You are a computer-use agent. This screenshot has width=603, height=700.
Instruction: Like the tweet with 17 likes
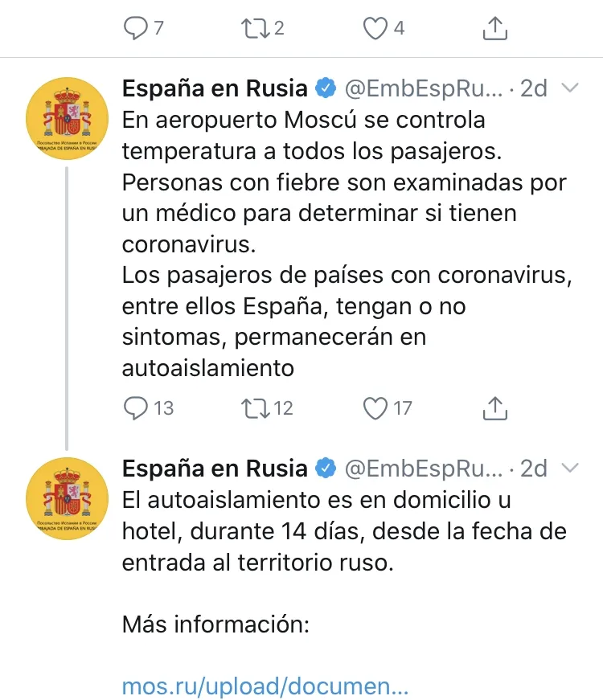click(x=375, y=408)
